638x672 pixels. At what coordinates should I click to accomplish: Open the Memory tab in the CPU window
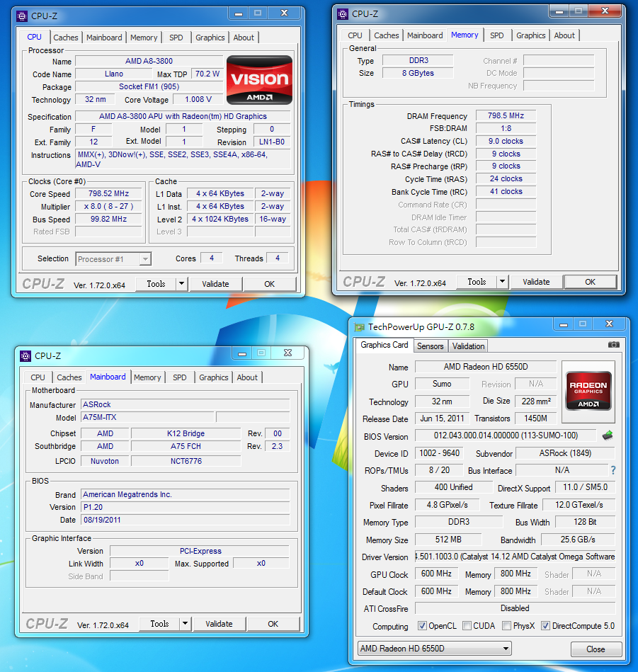144,38
